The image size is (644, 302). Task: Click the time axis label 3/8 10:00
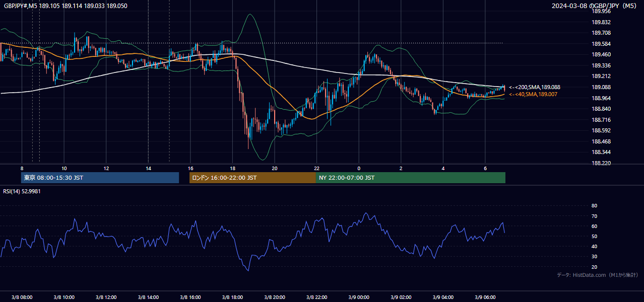(x=64, y=297)
